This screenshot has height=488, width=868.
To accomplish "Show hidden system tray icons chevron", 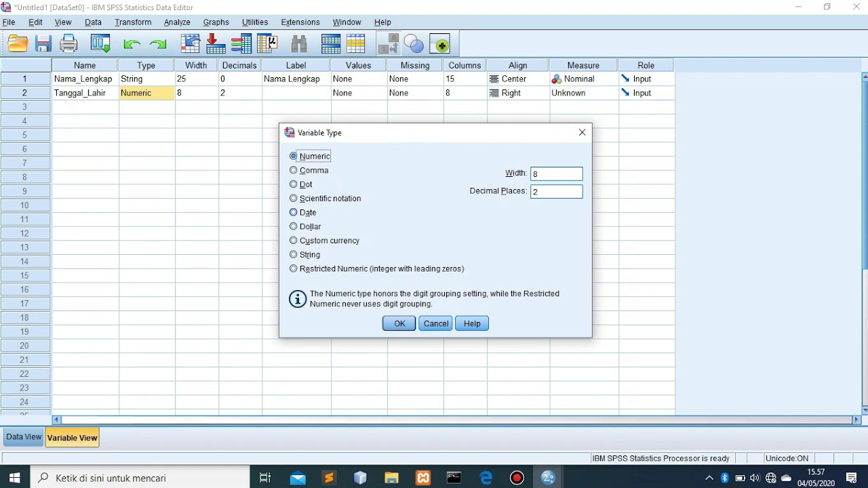I will pyautogui.click(x=709, y=478).
